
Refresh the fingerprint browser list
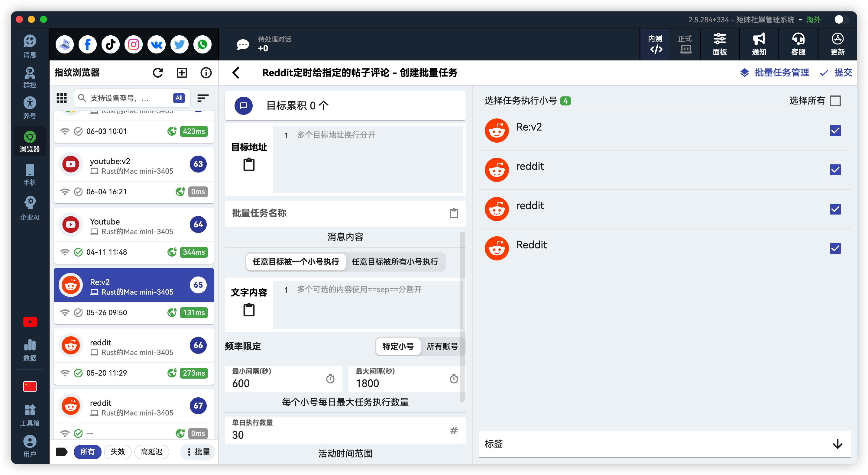coord(158,73)
